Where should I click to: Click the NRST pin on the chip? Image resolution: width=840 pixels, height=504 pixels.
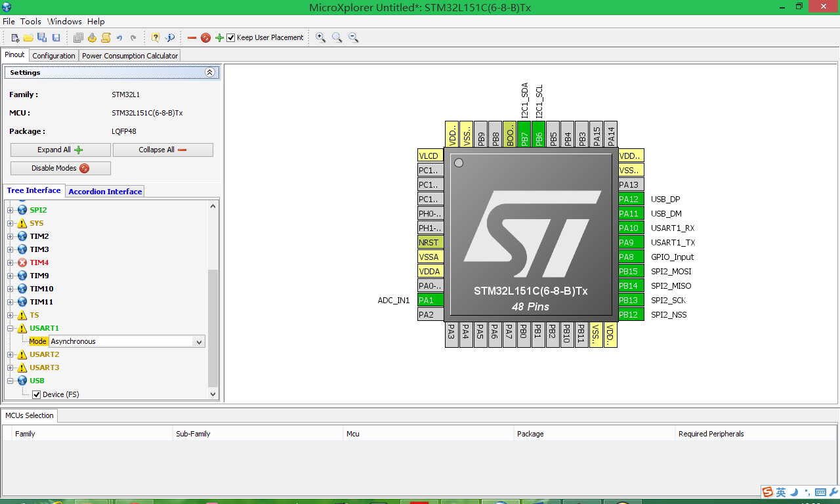430,242
